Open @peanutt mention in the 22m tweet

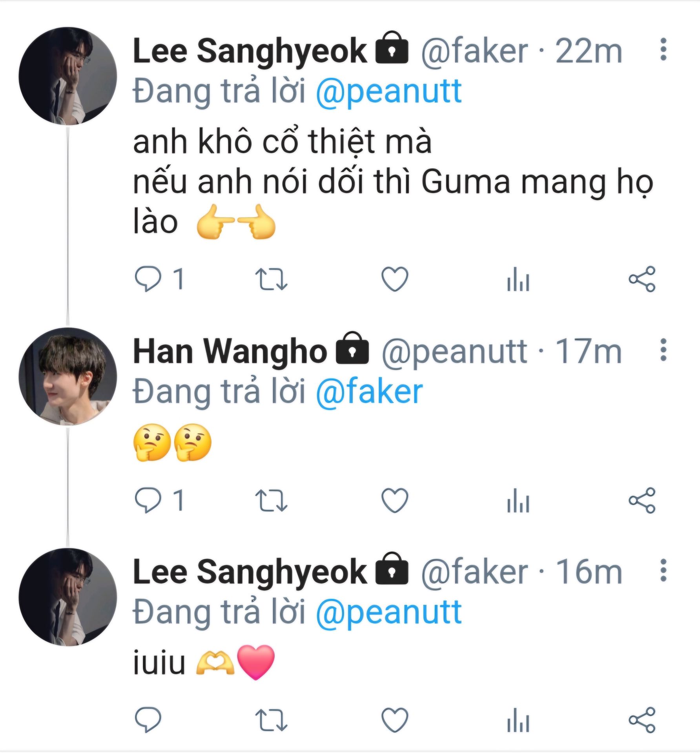(388, 92)
